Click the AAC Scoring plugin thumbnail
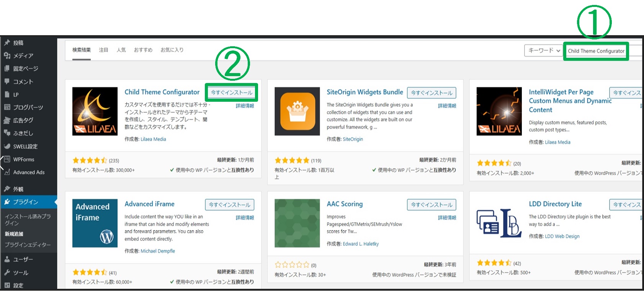Viewport: 644px width, 306px height. (x=297, y=223)
